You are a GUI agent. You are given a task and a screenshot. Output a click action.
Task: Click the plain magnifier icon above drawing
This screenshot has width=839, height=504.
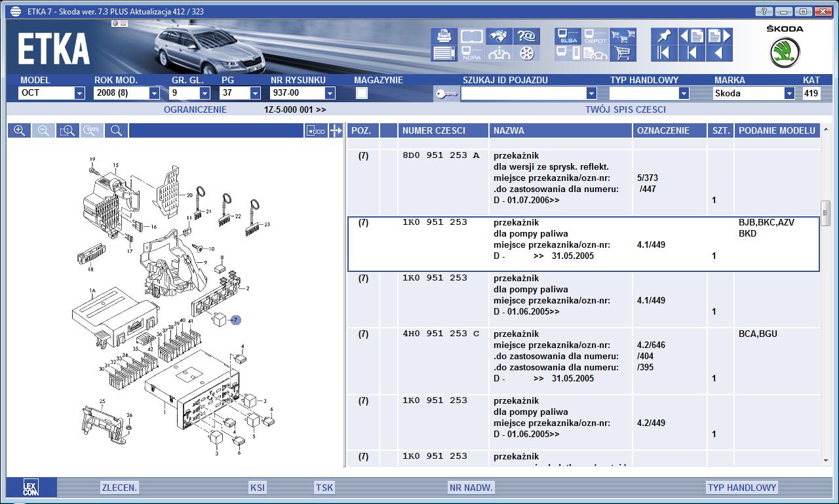[116, 131]
